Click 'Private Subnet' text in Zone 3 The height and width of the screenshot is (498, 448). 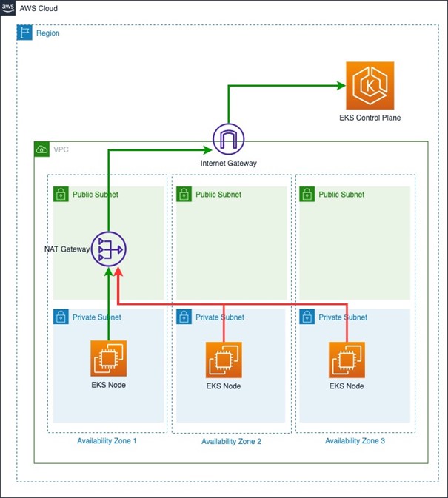(343, 317)
